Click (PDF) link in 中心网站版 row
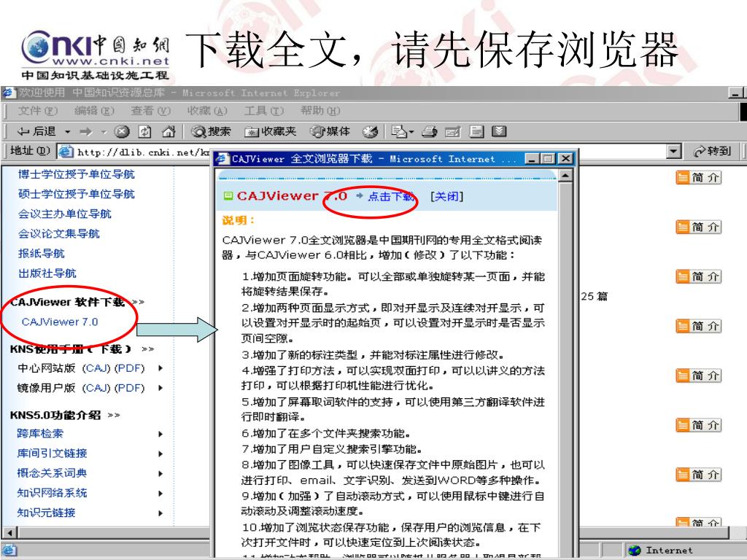The width and height of the screenshot is (747, 560). pyautogui.click(x=128, y=368)
